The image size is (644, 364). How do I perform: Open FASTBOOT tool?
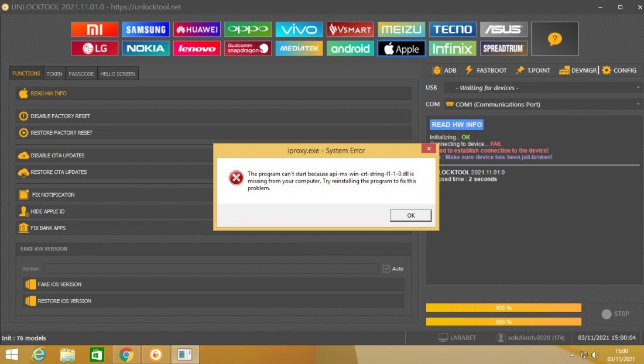(x=486, y=70)
